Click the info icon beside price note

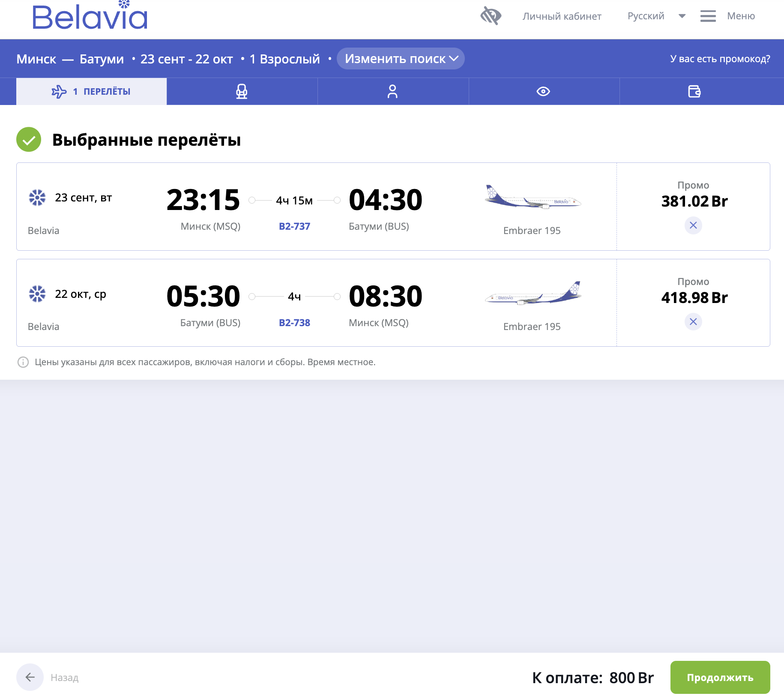(23, 362)
